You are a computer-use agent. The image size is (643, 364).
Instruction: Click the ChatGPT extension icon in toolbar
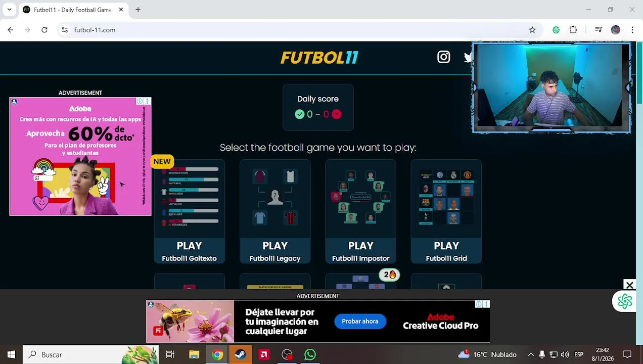click(556, 30)
